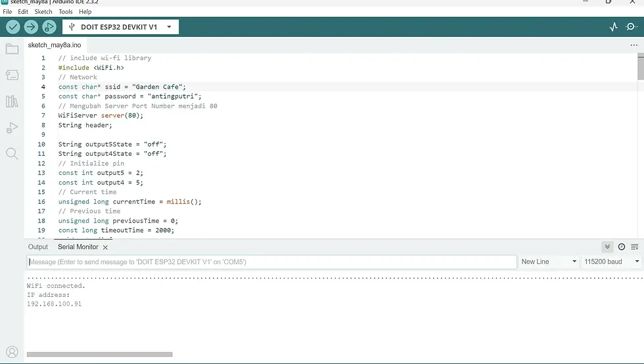
Task: Open the Serial Plotter icon
Action: [x=613, y=27]
